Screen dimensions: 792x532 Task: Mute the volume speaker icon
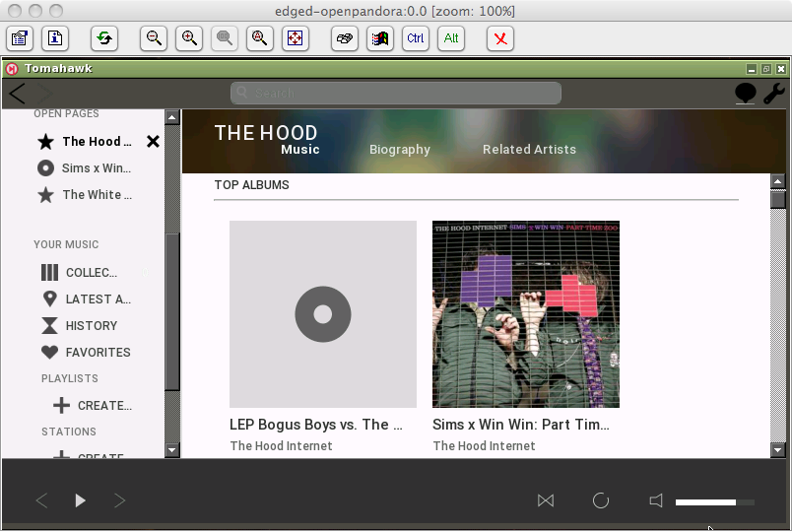[656, 500]
